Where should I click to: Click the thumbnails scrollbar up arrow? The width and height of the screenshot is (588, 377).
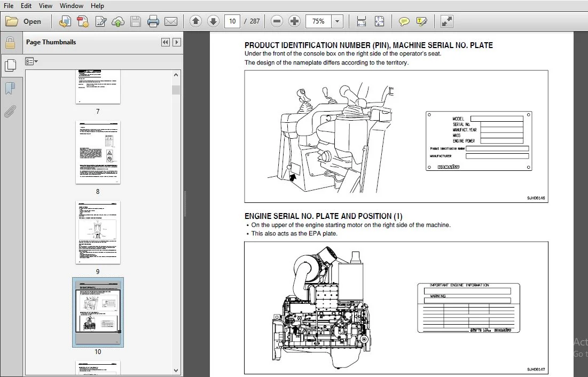coord(176,75)
